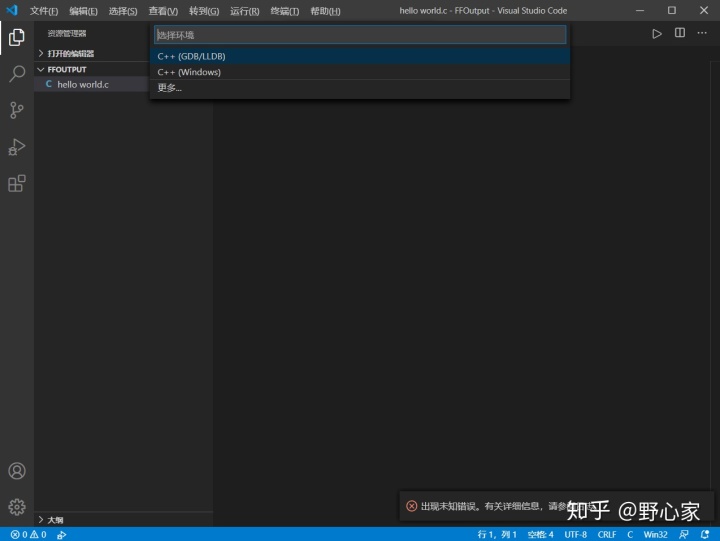Collapse the FFOUTPUT folder section
The width and height of the screenshot is (720, 541).
click(67, 69)
